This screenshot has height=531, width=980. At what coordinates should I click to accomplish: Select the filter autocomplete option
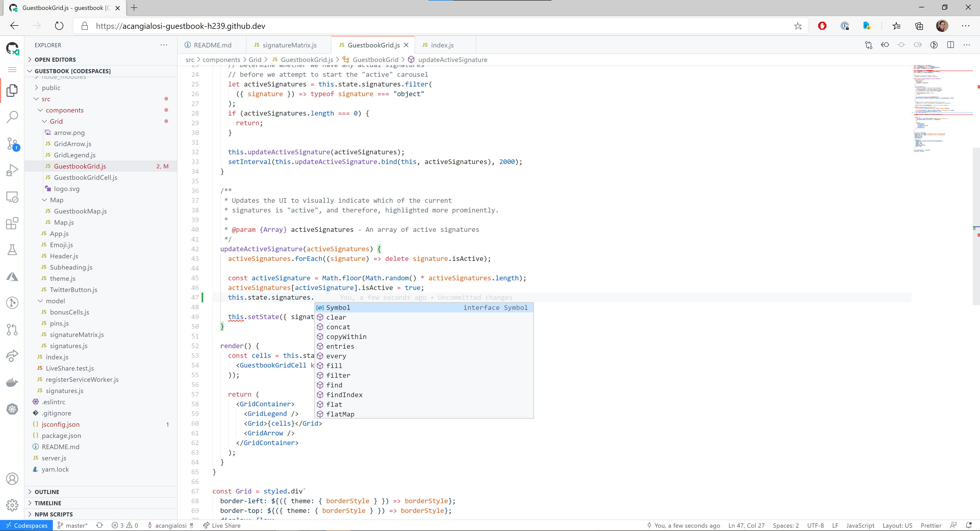click(338, 375)
